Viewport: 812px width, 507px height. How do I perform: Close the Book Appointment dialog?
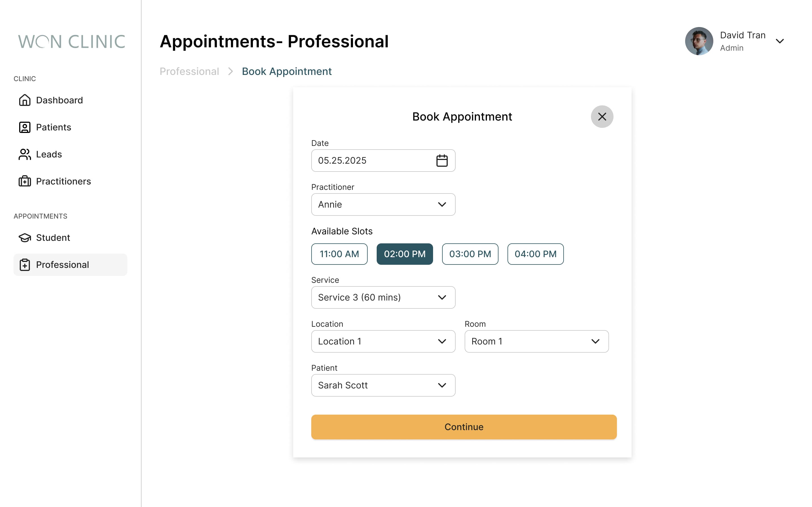pyautogui.click(x=602, y=117)
